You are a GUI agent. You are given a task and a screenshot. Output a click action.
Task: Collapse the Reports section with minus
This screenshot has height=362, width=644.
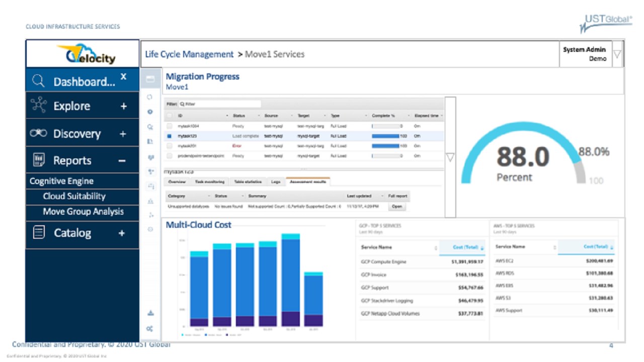click(x=122, y=161)
